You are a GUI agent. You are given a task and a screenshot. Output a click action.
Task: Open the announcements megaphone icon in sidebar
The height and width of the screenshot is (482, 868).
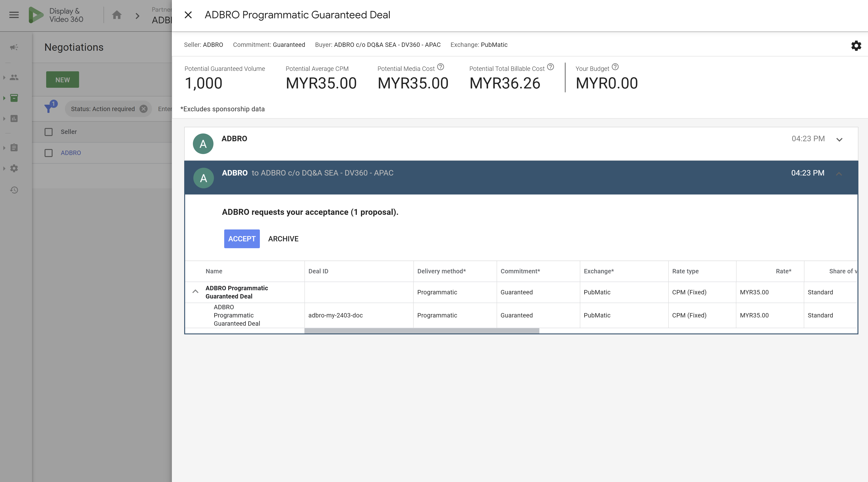[14, 48]
